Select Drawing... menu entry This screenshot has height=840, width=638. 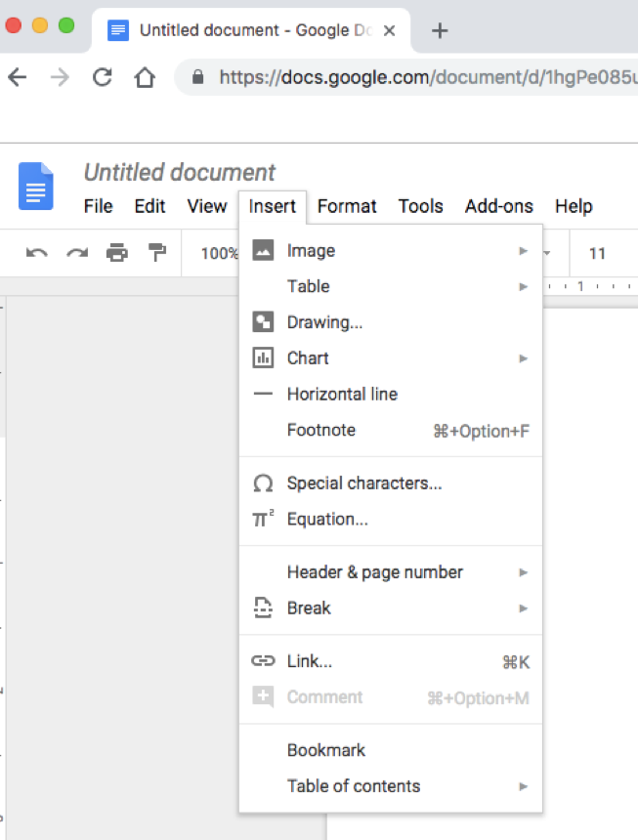tap(391, 322)
